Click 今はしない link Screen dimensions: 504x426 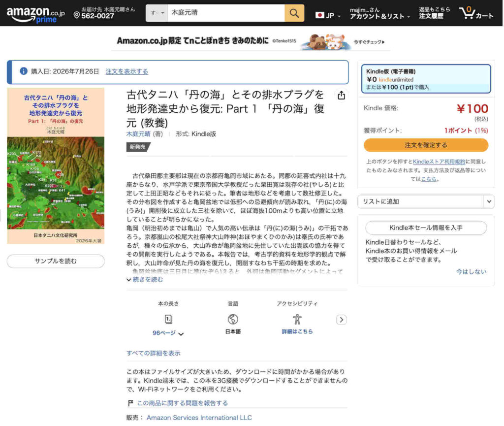point(471,272)
